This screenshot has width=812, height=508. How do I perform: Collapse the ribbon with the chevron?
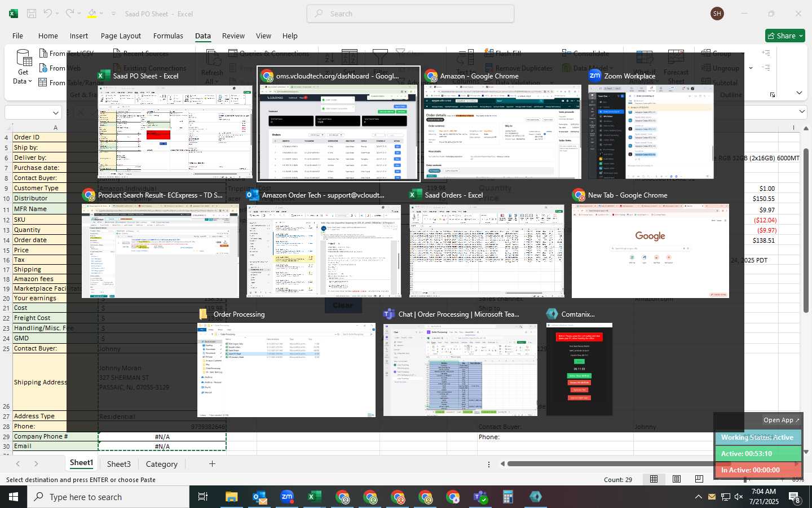click(x=799, y=93)
